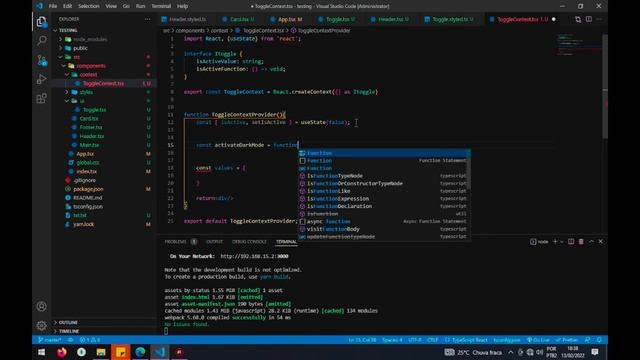Image resolution: width=640 pixels, height=360 pixels.
Task: Click the errors and warnings status indicator
Action: [90, 340]
